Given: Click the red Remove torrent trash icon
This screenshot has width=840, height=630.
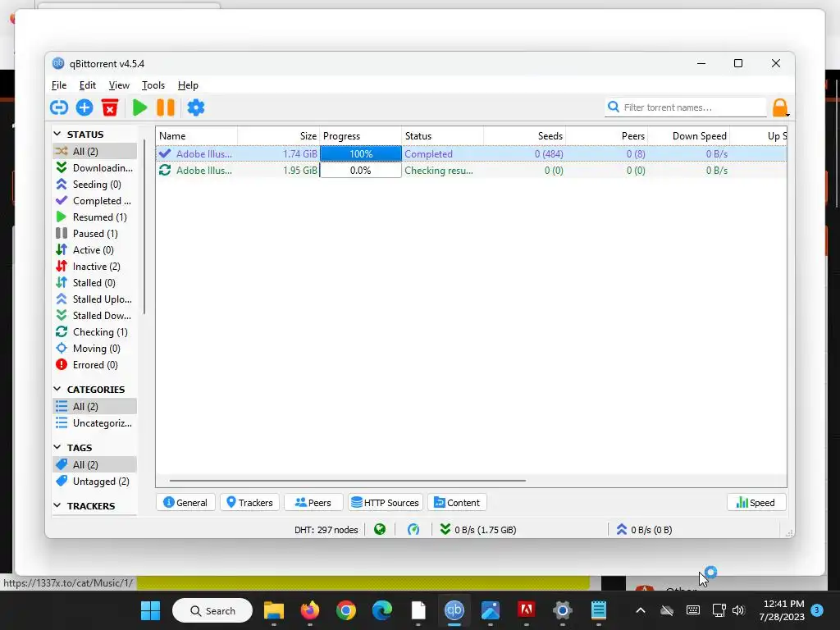Looking at the screenshot, I should (110, 107).
